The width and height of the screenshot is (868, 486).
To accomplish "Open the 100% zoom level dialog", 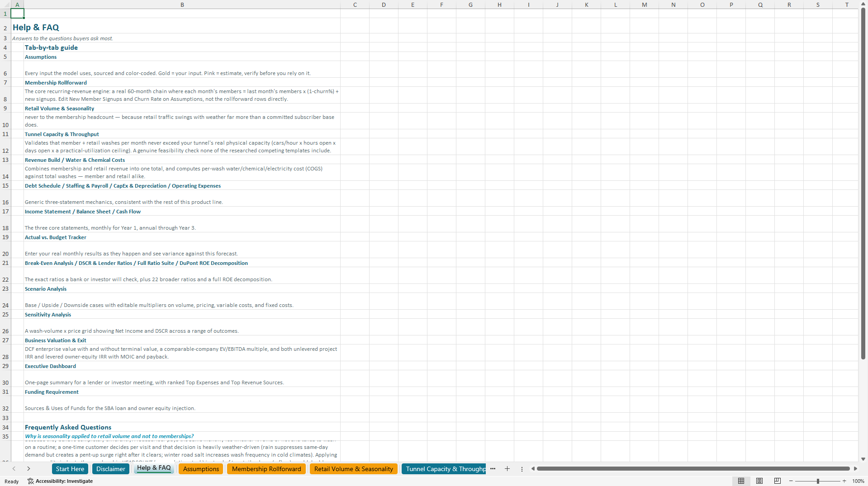I will pos(858,481).
